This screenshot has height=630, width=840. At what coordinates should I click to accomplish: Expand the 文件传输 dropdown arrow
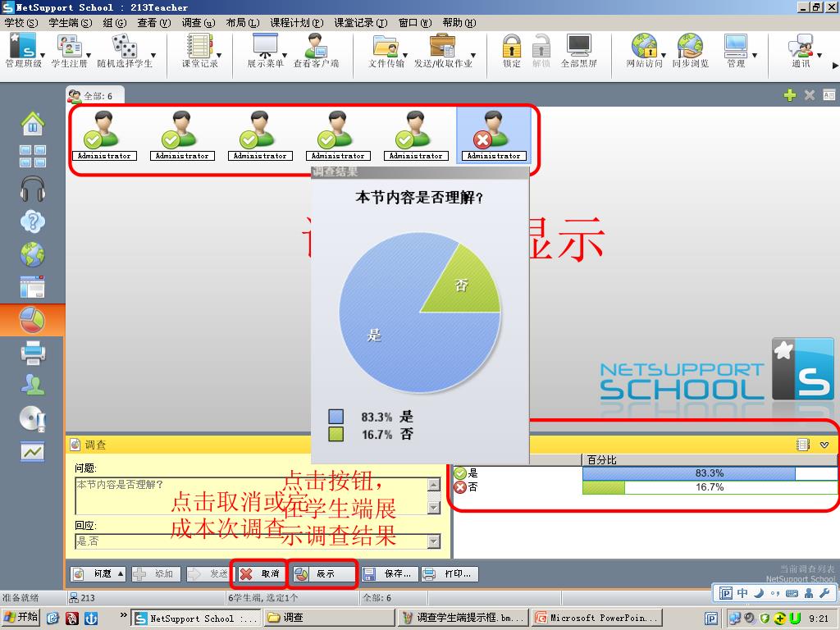point(405,55)
